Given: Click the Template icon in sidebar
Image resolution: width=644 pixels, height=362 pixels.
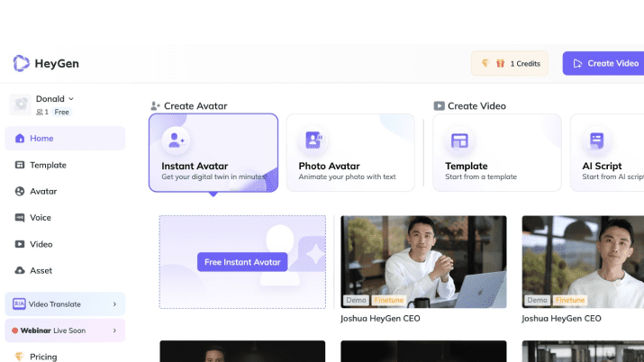Looking at the screenshot, I should [x=20, y=165].
